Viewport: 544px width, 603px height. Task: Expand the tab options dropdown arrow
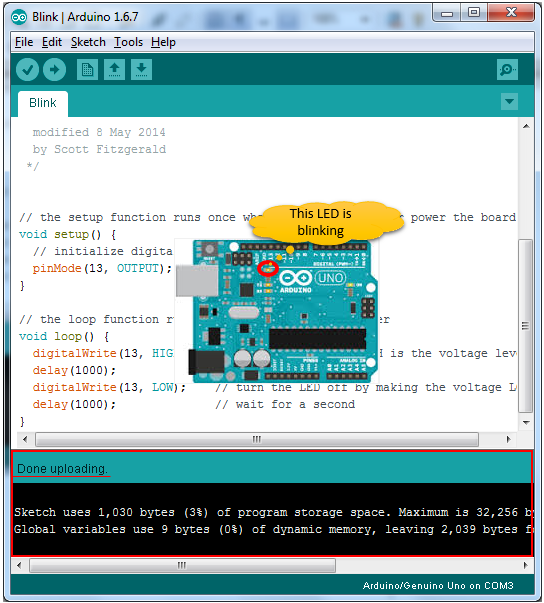509,102
